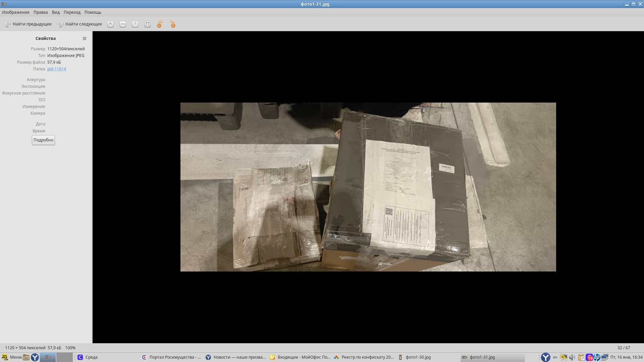Rotate image clockwise
644x362 pixels.
point(172,24)
